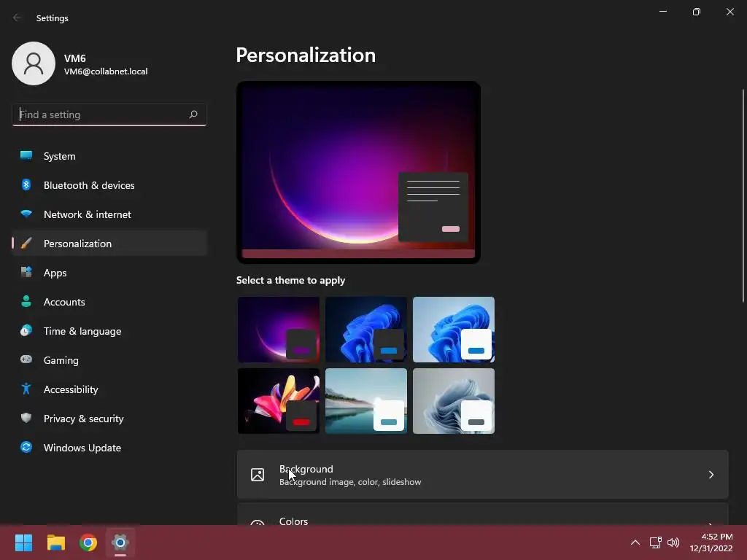Click the Accounts person icon in sidebar
747x560 pixels.
pyautogui.click(x=26, y=301)
